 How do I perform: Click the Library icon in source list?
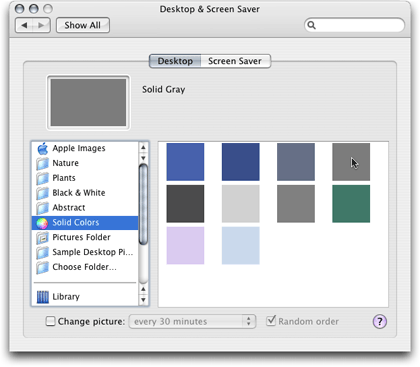[43, 297]
